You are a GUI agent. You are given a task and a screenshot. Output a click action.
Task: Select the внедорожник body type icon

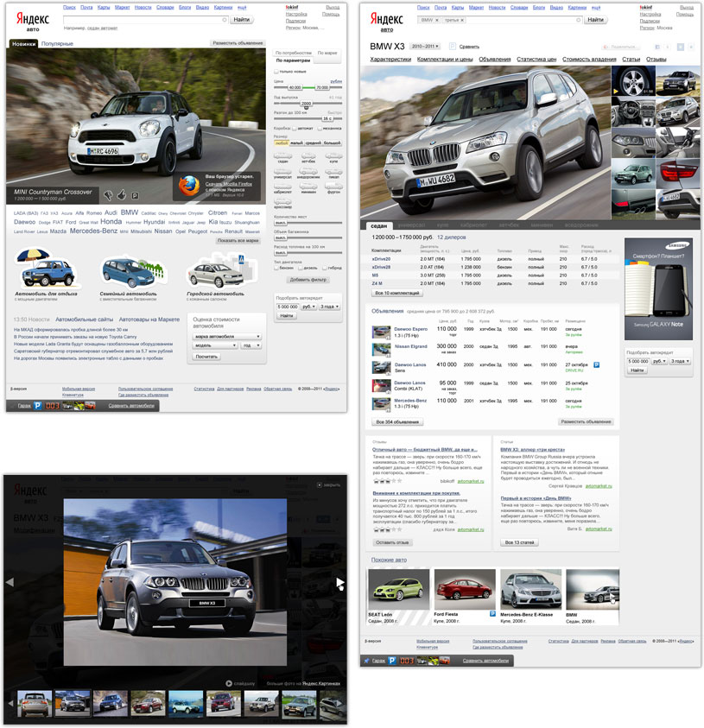[x=309, y=172]
